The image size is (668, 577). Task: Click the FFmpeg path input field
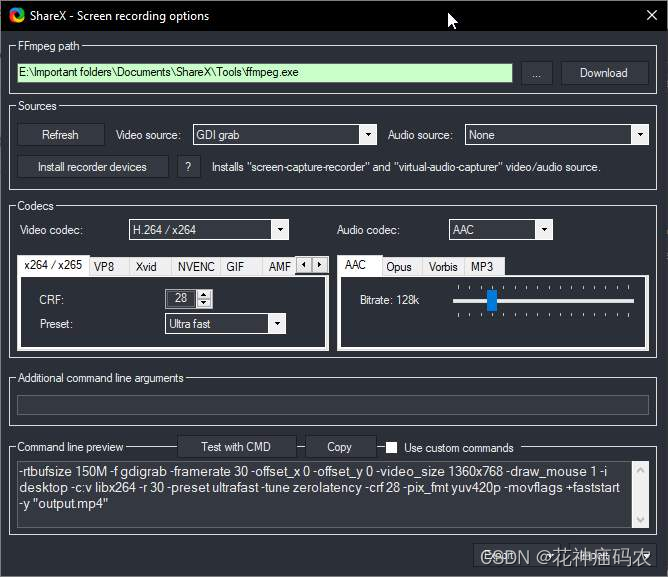265,73
